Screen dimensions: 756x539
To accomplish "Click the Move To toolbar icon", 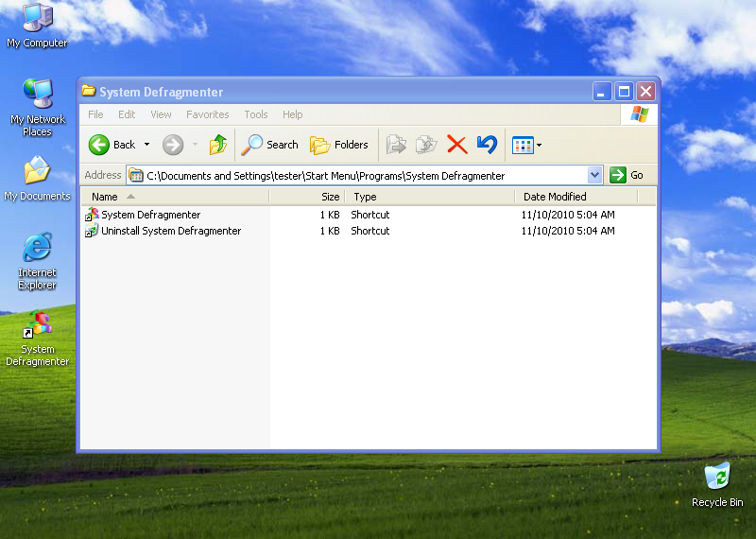I will [x=396, y=145].
